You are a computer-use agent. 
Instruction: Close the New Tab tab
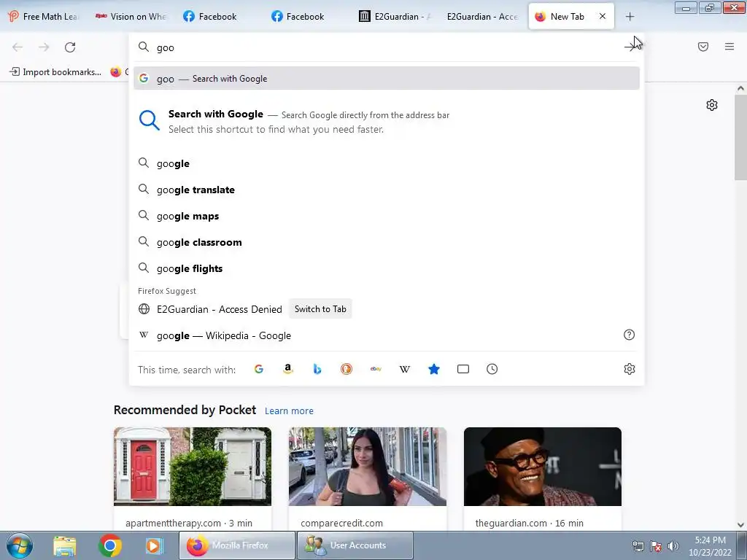pos(603,16)
